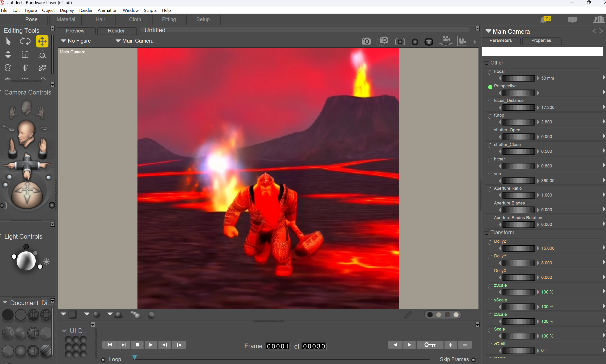Switch to the Render tab
606x364 pixels.
pyautogui.click(x=116, y=31)
